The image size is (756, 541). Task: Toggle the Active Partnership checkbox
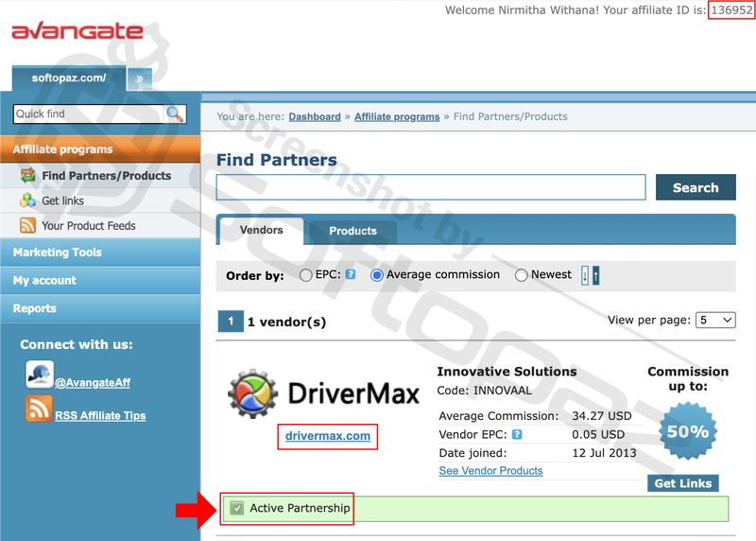click(x=237, y=508)
